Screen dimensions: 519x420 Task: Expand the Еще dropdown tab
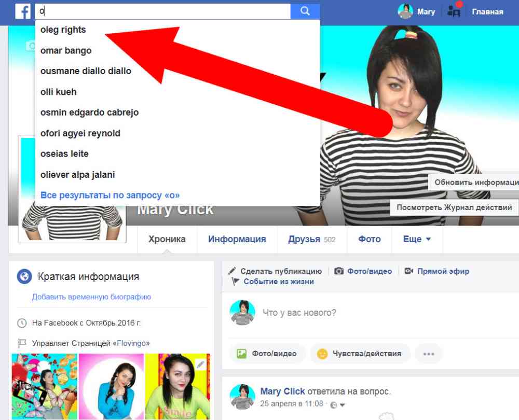[x=417, y=239]
